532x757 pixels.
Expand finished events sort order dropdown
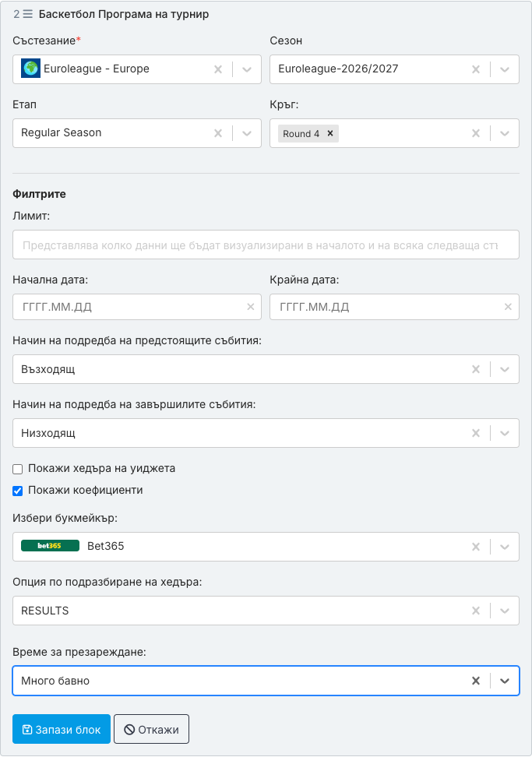(505, 433)
